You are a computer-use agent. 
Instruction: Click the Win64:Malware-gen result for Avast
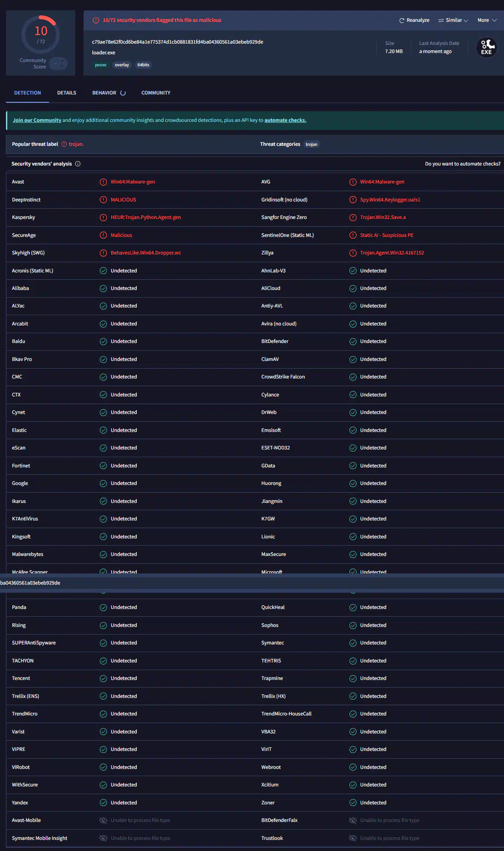click(133, 182)
